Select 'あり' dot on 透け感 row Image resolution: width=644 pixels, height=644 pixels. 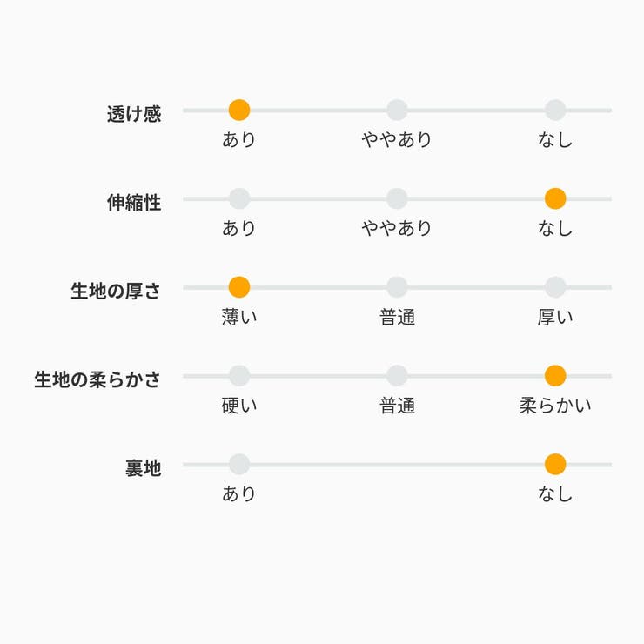coord(239,111)
